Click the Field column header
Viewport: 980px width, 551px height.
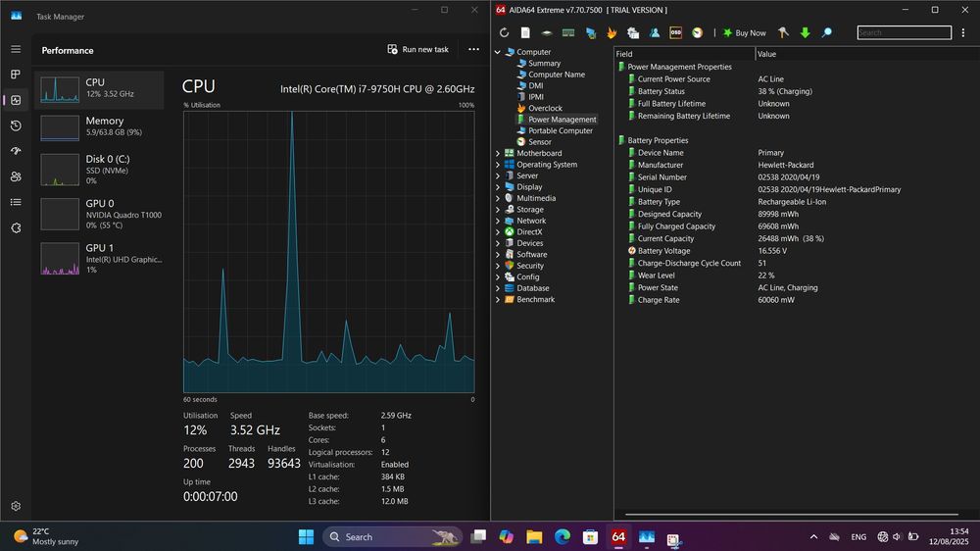pos(685,54)
